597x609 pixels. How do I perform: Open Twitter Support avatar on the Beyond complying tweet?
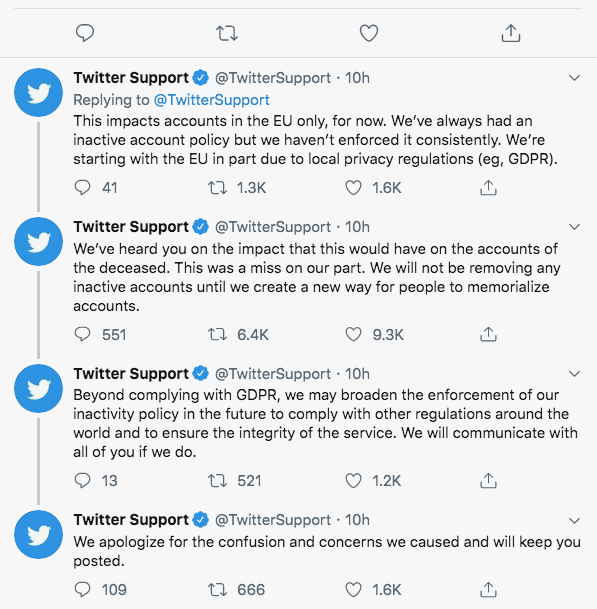click(x=38, y=388)
